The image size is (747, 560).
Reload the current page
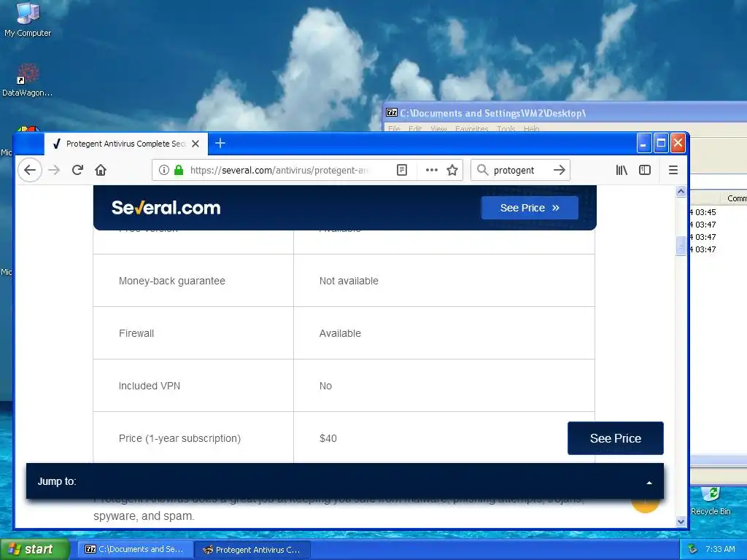pyautogui.click(x=77, y=170)
